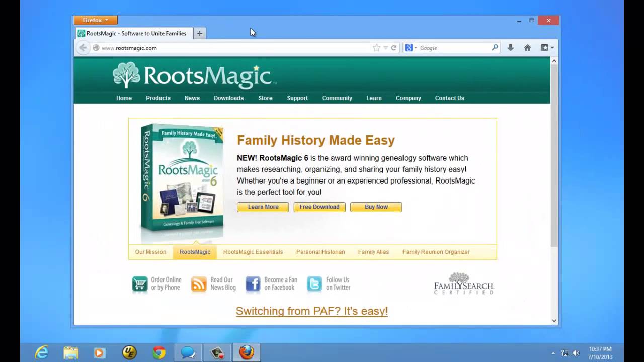Click the Free Download button

319,207
